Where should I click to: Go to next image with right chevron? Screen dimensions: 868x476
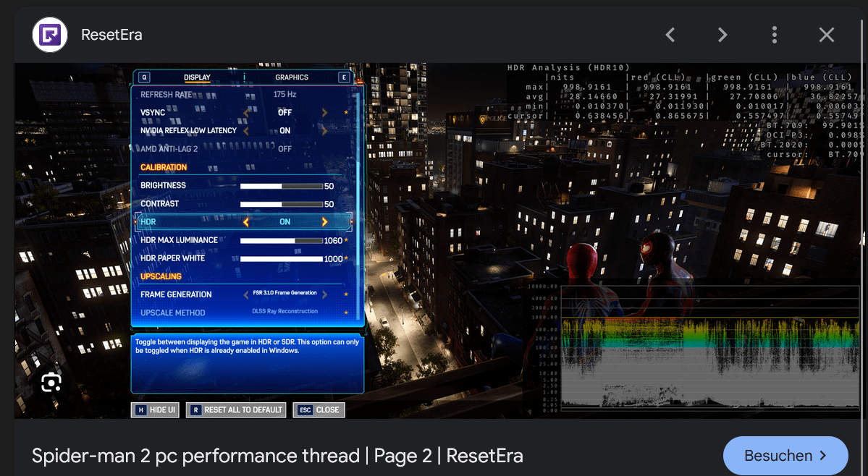(x=722, y=35)
